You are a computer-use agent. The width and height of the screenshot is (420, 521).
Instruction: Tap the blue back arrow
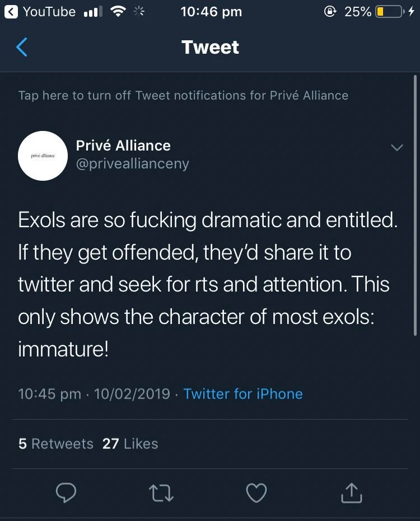[x=22, y=48]
